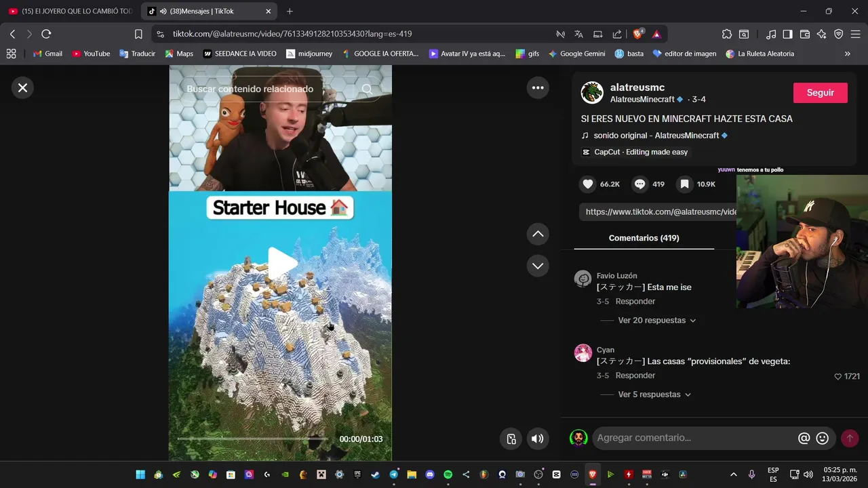
Task: Open the bookmarks apps grid icon
Action: tap(11, 54)
